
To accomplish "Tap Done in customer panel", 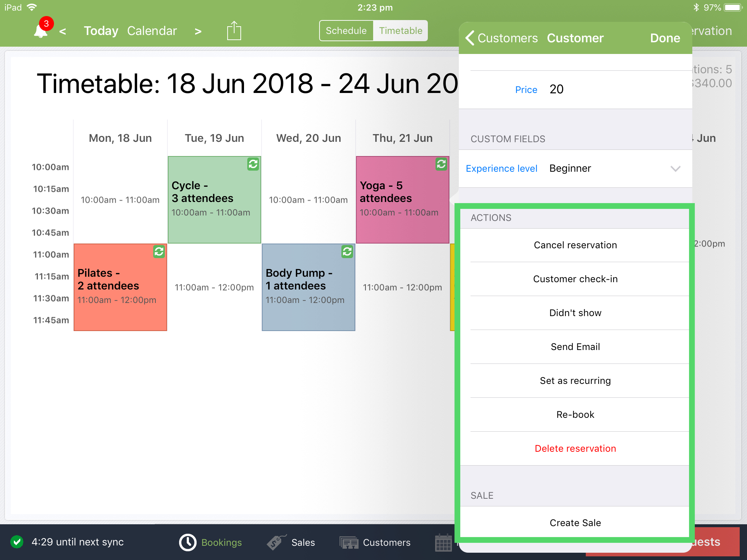I will click(665, 38).
